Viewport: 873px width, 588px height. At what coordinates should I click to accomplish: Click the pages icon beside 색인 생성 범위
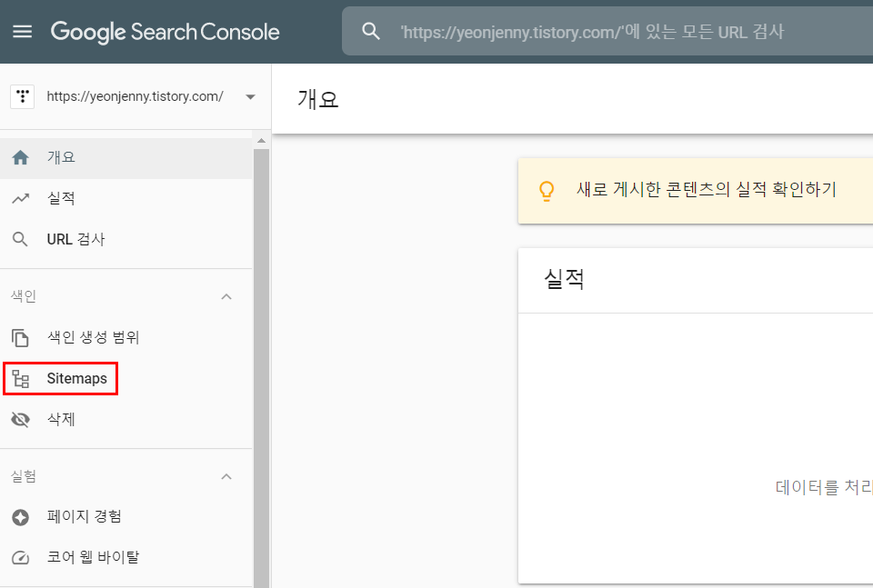tap(20, 338)
